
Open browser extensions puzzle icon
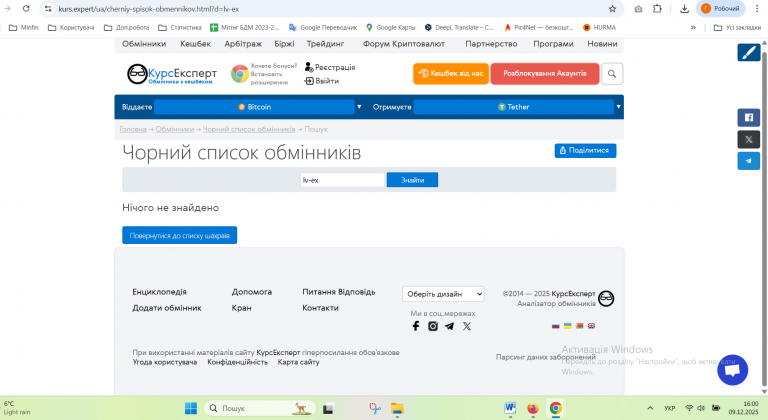pos(657,9)
